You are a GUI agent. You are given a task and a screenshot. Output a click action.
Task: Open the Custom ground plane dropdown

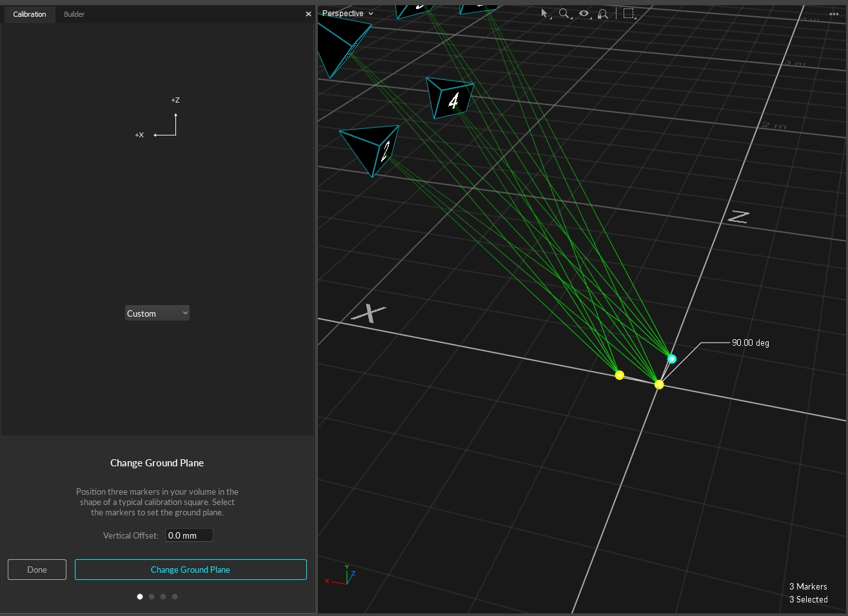pos(157,313)
